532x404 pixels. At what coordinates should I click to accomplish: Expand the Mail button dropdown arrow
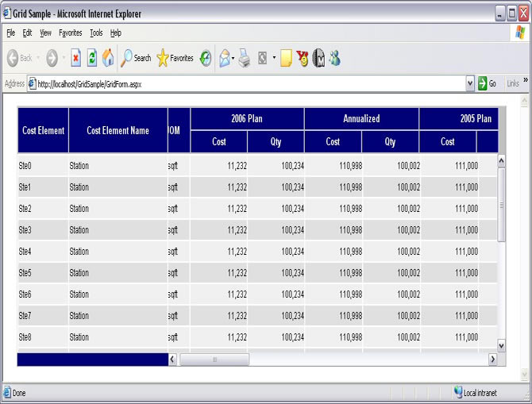pos(233,59)
